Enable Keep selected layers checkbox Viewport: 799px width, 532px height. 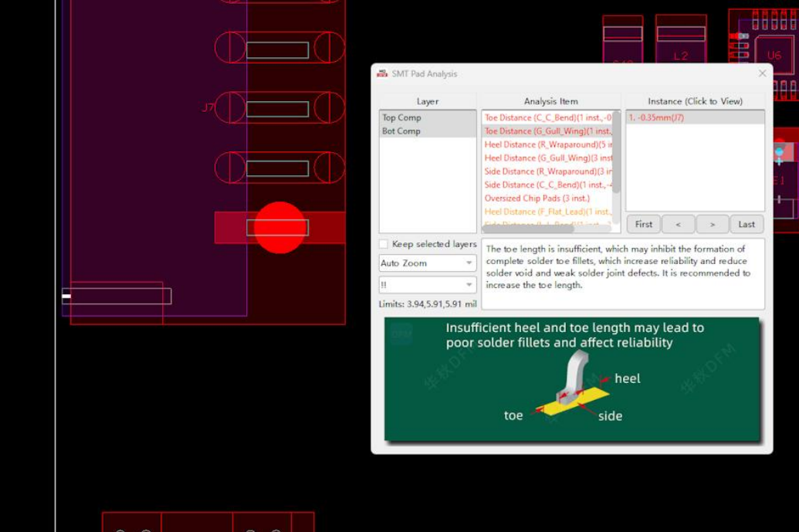click(x=384, y=244)
